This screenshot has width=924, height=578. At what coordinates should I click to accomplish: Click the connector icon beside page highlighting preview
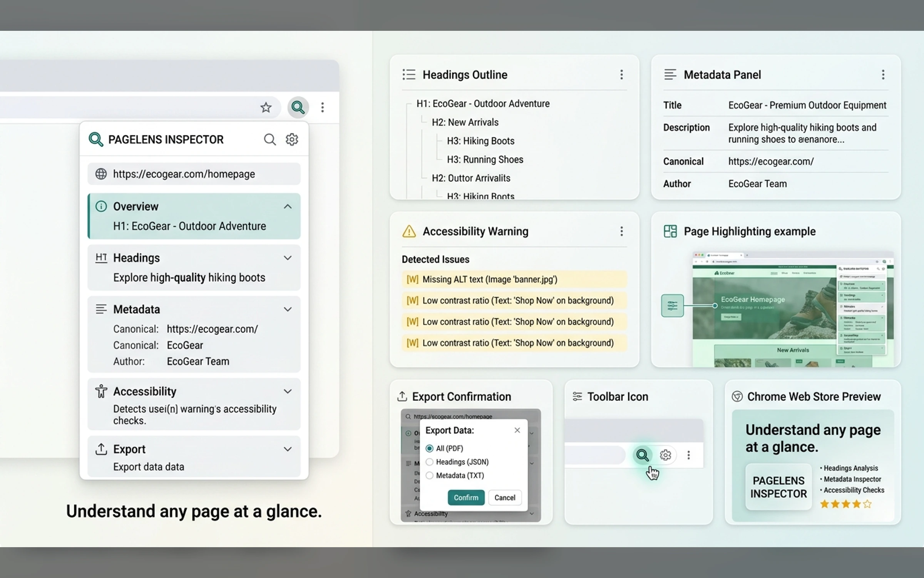click(x=672, y=306)
